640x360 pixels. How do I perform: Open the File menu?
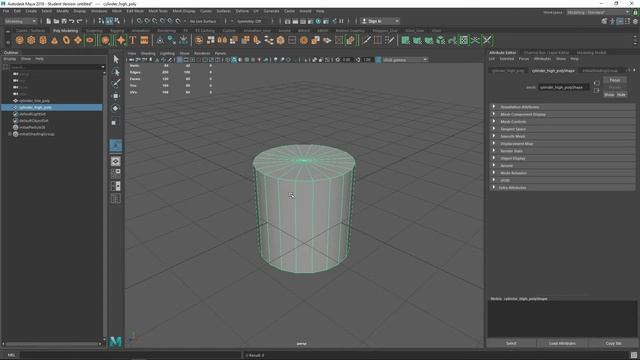tap(6, 11)
